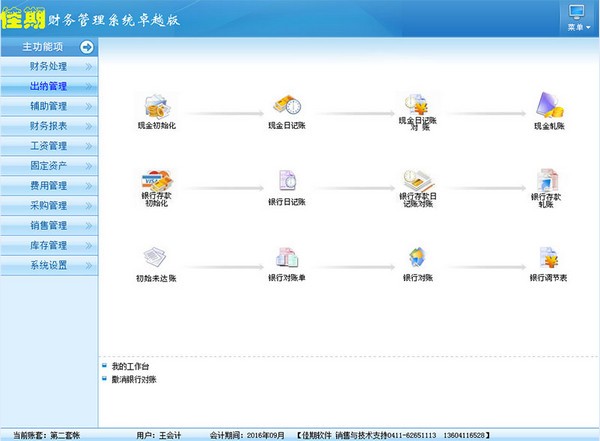This screenshot has height=441, width=600.
Task: Expand the 采购管理 chevron
Action: pos(88,206)
